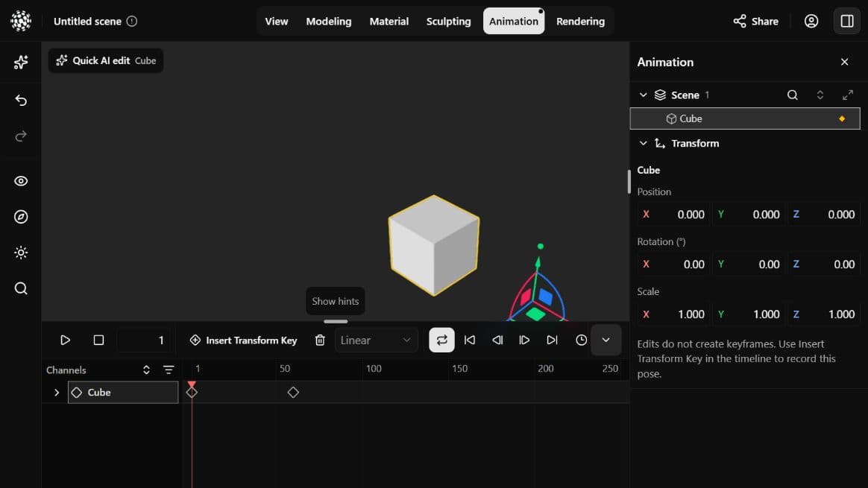Switch to the Sculpting tab
The image size is (868, 488).
[448, 21]
